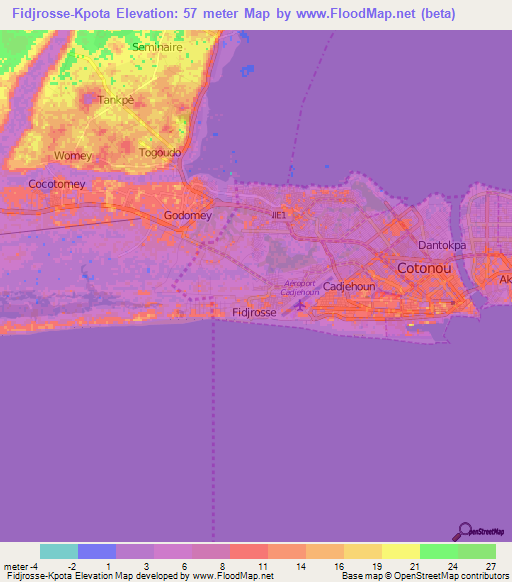Select the bright green 24 meter legend swatch
512x582 pixels.
pos(439,551)
